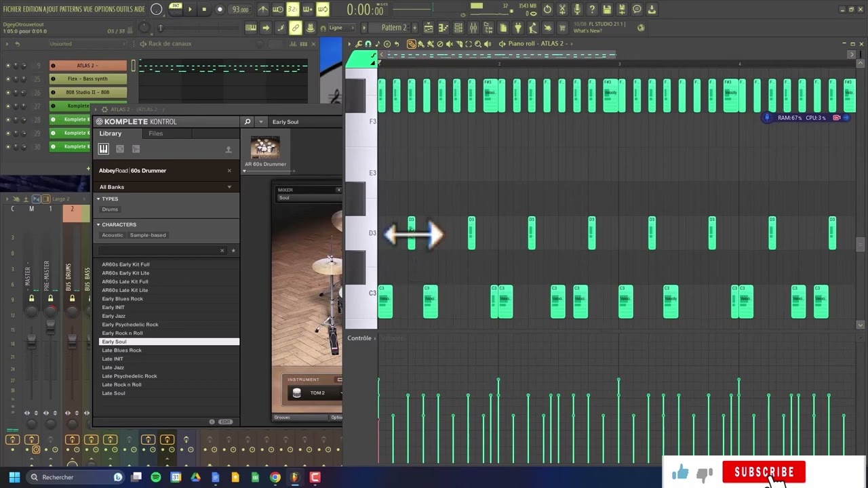Image resolution: width=868 pixels, height=488 pixels.
Task: Toggle the wait-for-input icon
Action: pos(278,9)
